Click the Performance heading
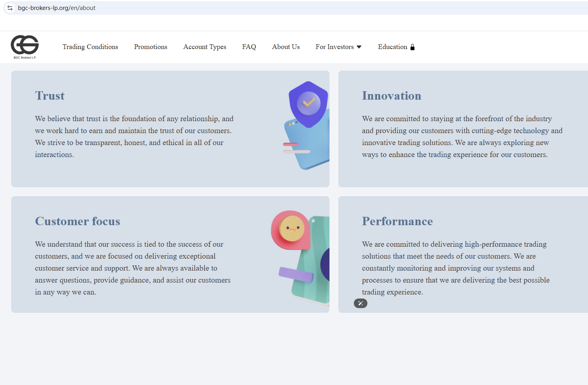Image resolution: width=588 pixels, height=385 pixels. (x=397, y=221)
